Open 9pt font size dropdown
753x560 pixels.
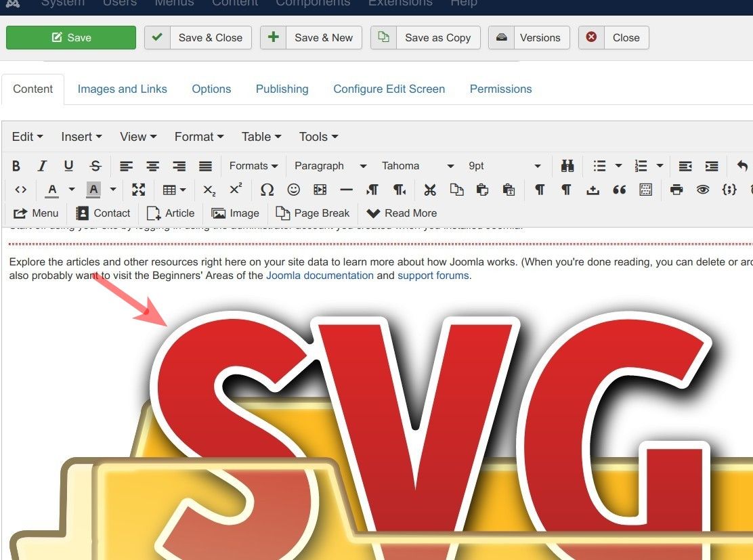[x=504, y=166]
